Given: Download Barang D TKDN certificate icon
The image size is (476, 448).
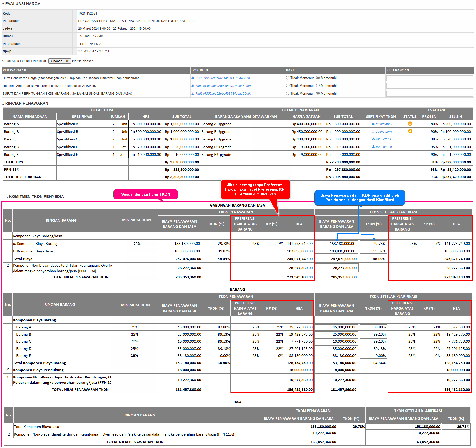Looking at the screenshot, I should click(373, 147).
